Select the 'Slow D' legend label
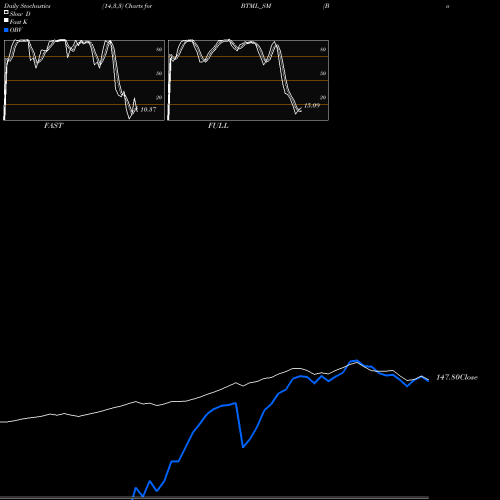The image size is (500, 500). pyautogui.click(x=20, y=14)
